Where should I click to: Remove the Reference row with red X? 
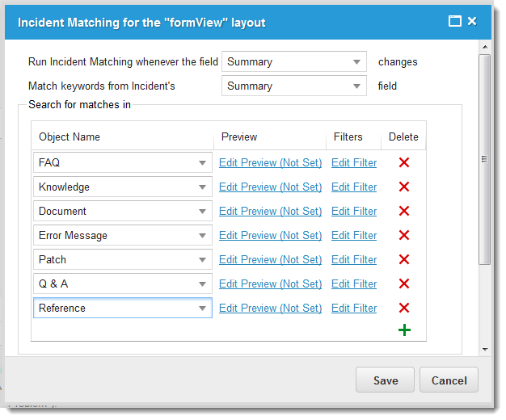pos(404,308)
